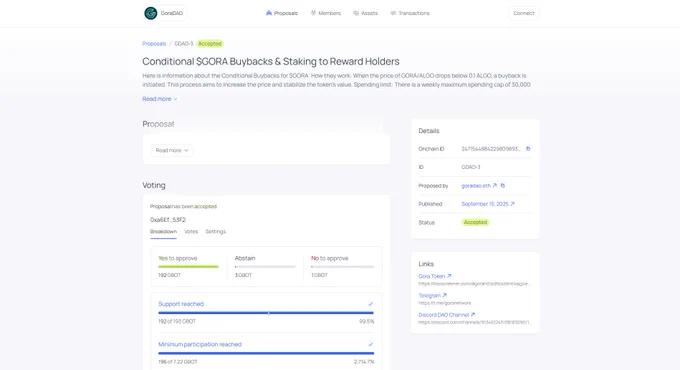The height and width of the screenshot is (370, 680).
Task: Click the Abstain progress bar
Action: [x=265, y=267]
